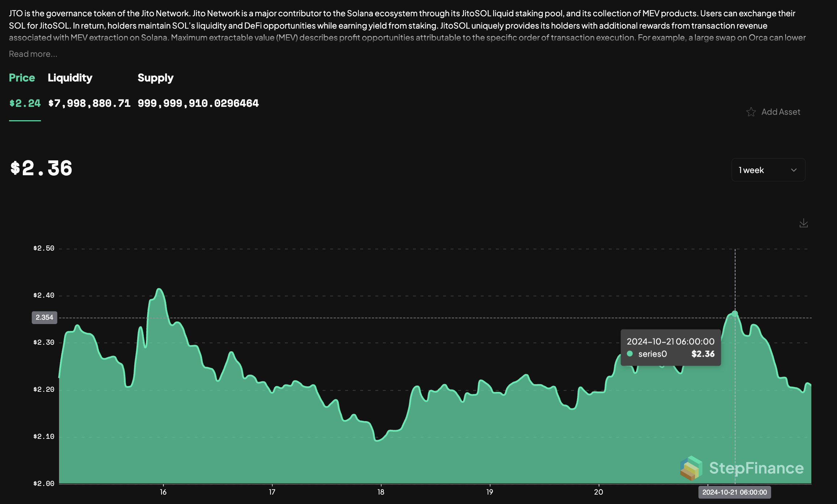Click the highlighted data point on chart
This screenshot has height=504, width=837.
[x=735, y=314]
